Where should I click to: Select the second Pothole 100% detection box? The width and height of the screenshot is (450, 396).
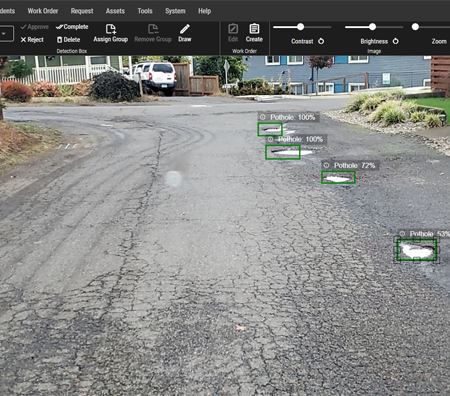283,152
